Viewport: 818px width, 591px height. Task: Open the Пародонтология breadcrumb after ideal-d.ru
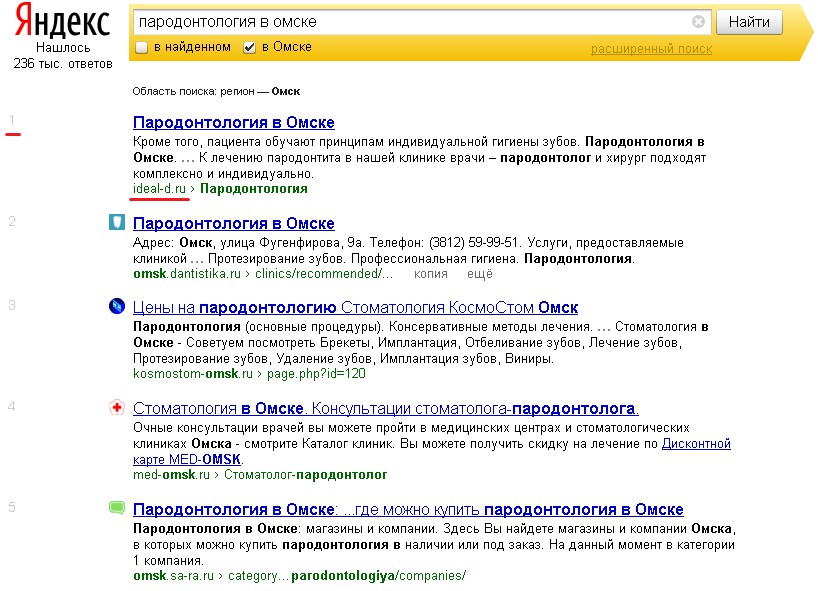[254, 189]
